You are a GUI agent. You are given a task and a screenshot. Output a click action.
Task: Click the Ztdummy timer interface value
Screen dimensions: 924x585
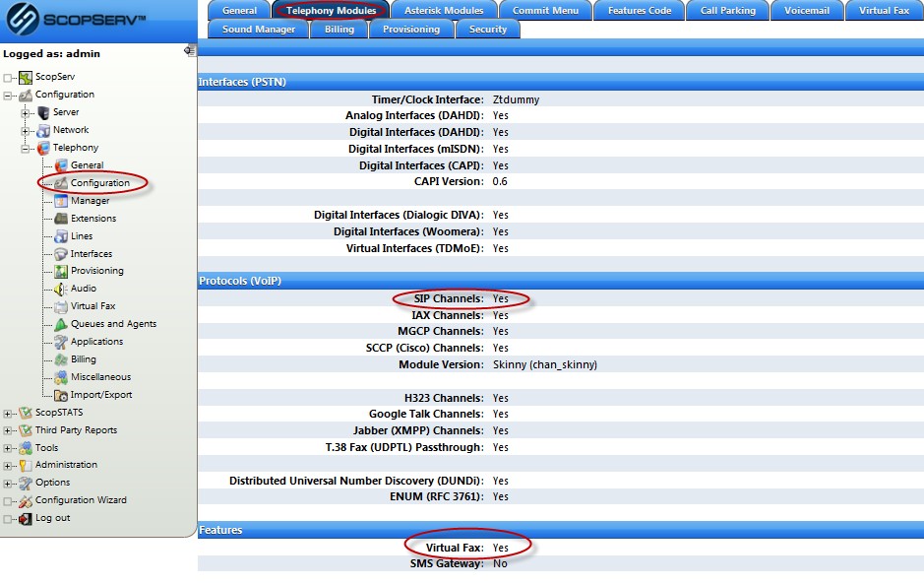click(x=517, y=100)
